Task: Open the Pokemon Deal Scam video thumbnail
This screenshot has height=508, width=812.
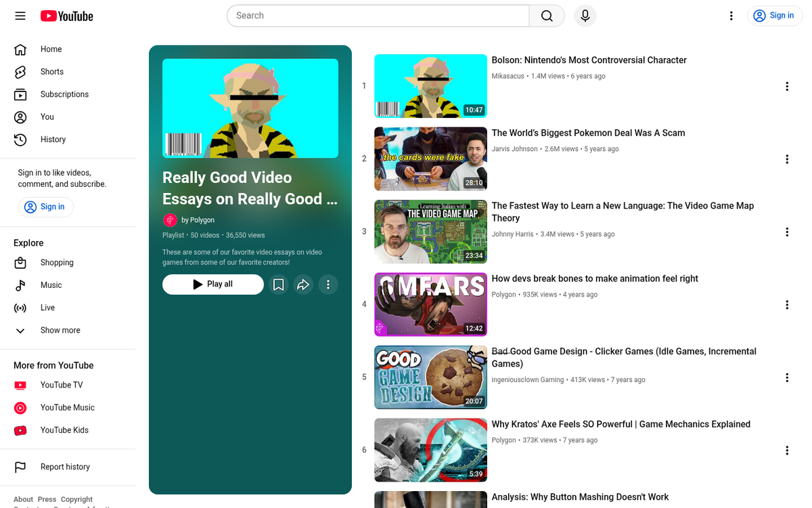Action: point(430,158)
